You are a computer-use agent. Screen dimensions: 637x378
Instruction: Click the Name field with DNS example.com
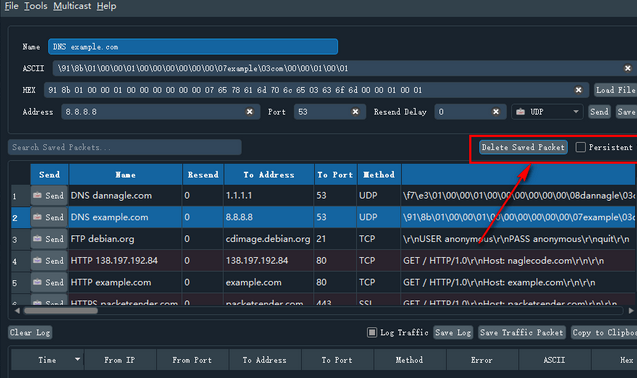(193, 47)
